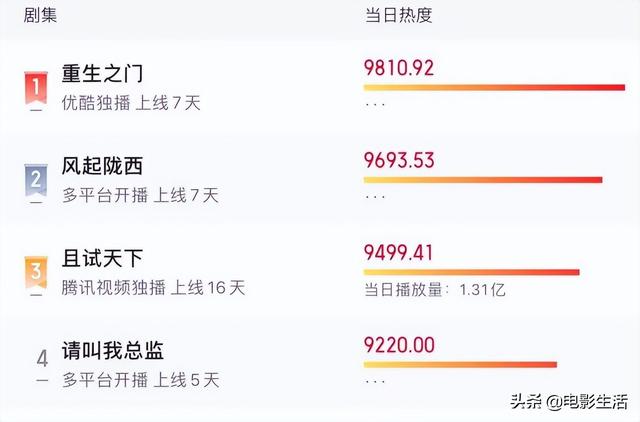Expand the dots under 9810.92
Viewport: 640px width, 422px height.
pos(375,103)
